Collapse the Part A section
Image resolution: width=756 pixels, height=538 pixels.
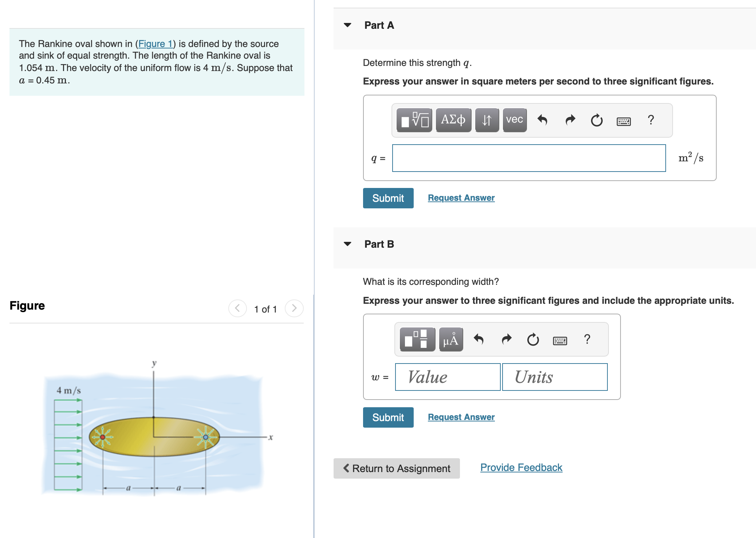pos(347,25)
